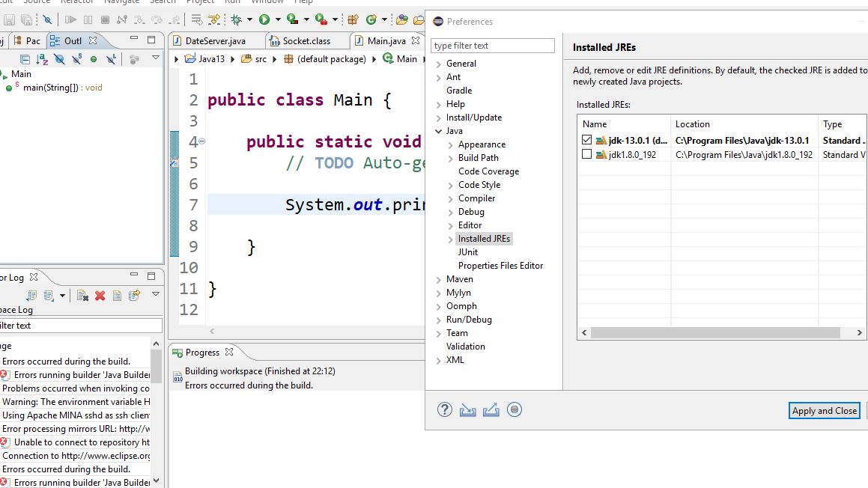Image resolution: width=868 pixels, height=488 pixels.
Task: Check the jdk1.8.0_192 JRE checkbox
Action: coord(587,154)
